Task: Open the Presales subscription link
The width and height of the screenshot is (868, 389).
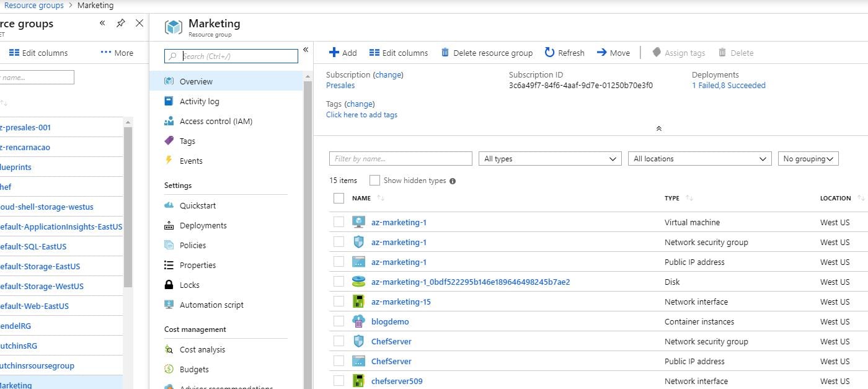Action: pyautogui.click(x=340, y=86)
